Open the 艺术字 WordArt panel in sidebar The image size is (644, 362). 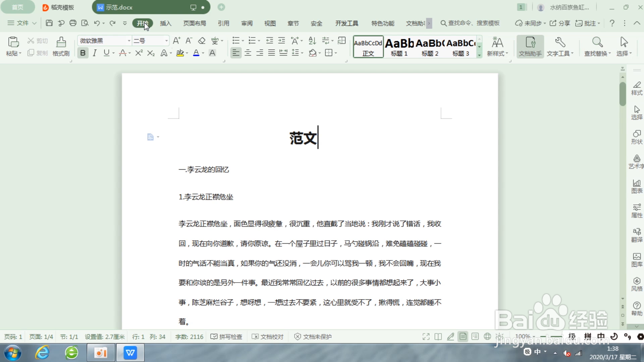(636, 162)
